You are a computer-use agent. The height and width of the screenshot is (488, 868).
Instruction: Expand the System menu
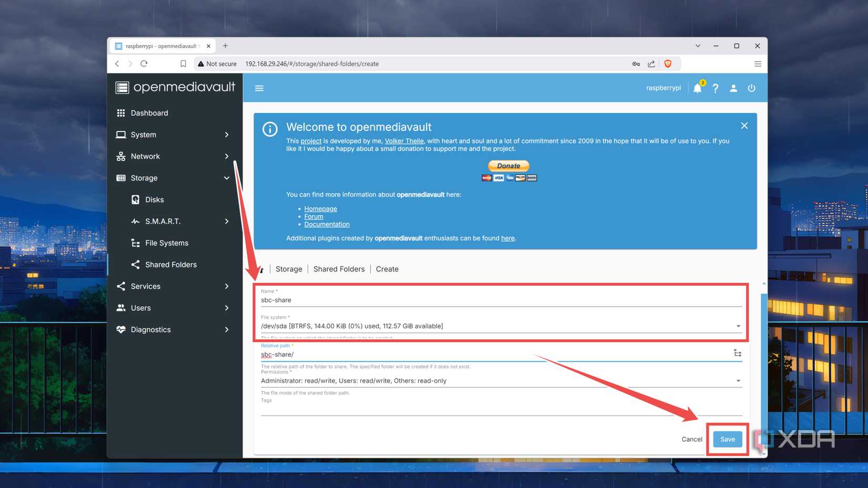174,135
